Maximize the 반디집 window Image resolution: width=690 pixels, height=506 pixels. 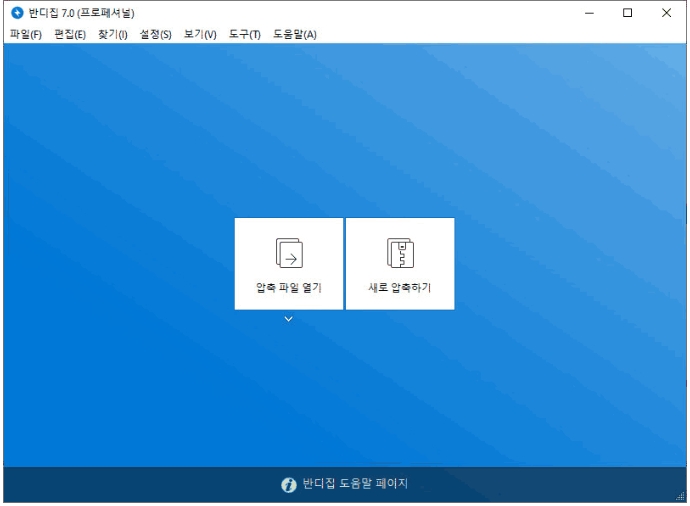pyautogui.click(x=628, y=13)
